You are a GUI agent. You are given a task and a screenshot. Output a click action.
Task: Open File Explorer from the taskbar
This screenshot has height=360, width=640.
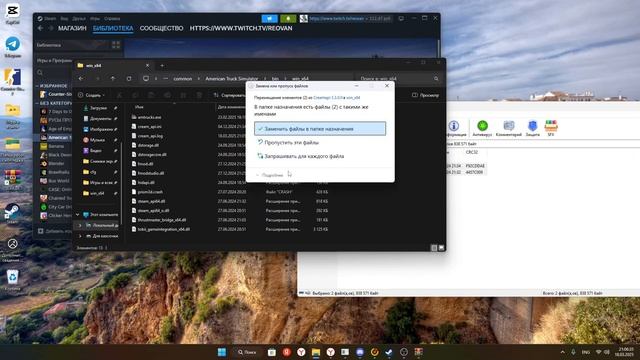point(316,352)
